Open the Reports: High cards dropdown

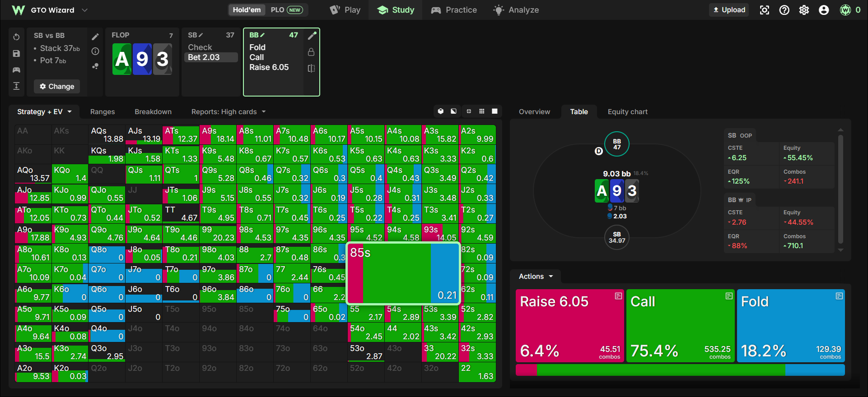229,112
